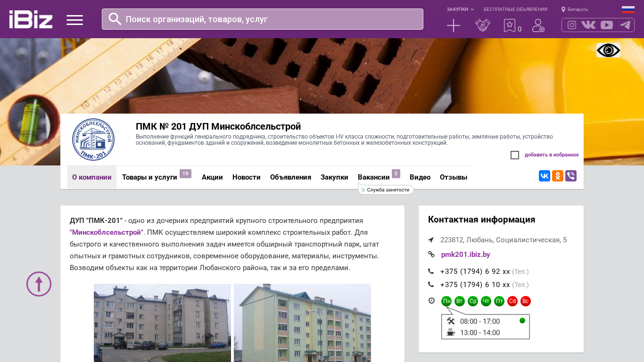Click phone number ending 6 92 xx

click(475, 271)
